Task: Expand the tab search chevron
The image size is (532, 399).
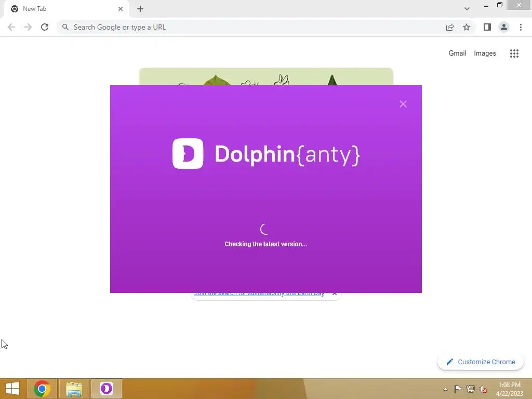Action: [467, 9]
